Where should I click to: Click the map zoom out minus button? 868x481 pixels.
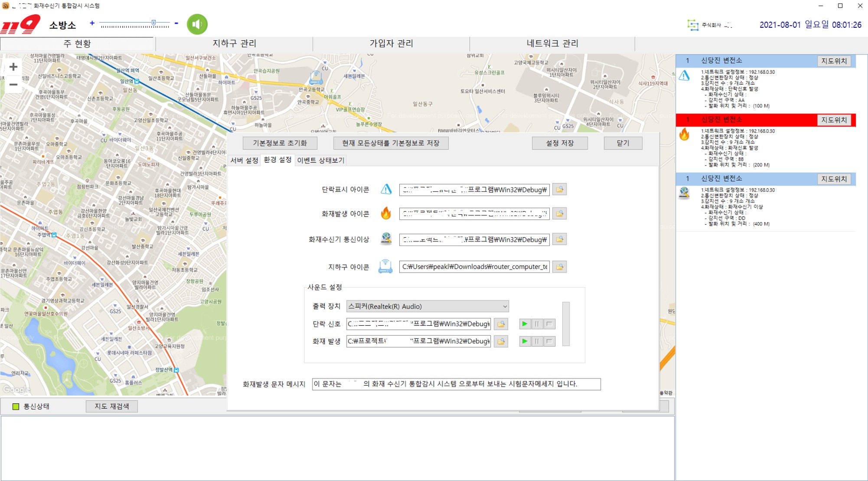click(13, 85)
